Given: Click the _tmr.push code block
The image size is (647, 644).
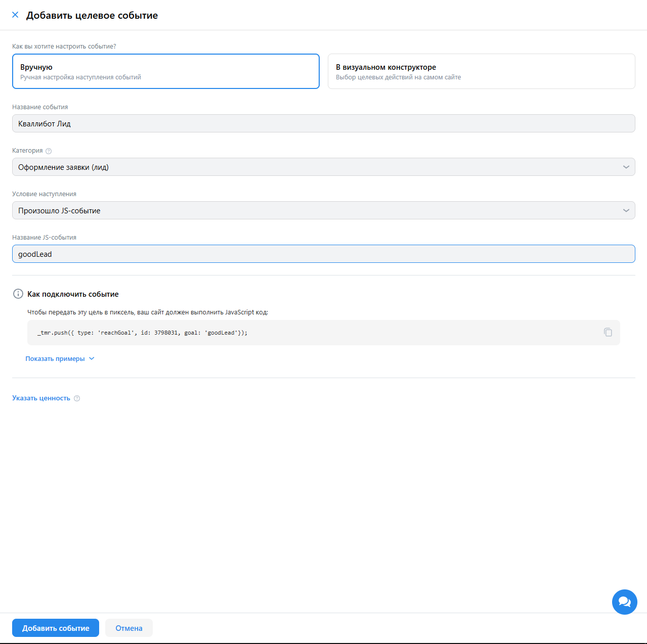Looking at the screenshot, I should coord(323,333).
